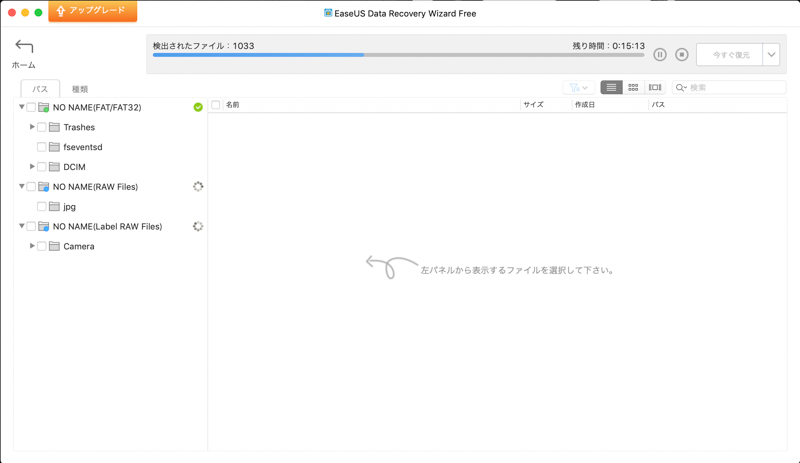Click the home back arrow icon
The width and height of the screenshot is (800, 463).
pyautogui.click(x=24, y=46)
